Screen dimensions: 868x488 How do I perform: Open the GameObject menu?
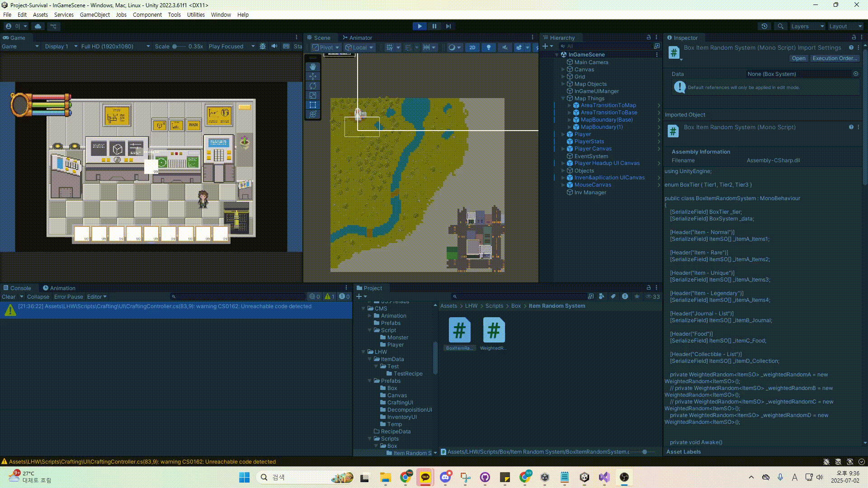tap(94, 14)
